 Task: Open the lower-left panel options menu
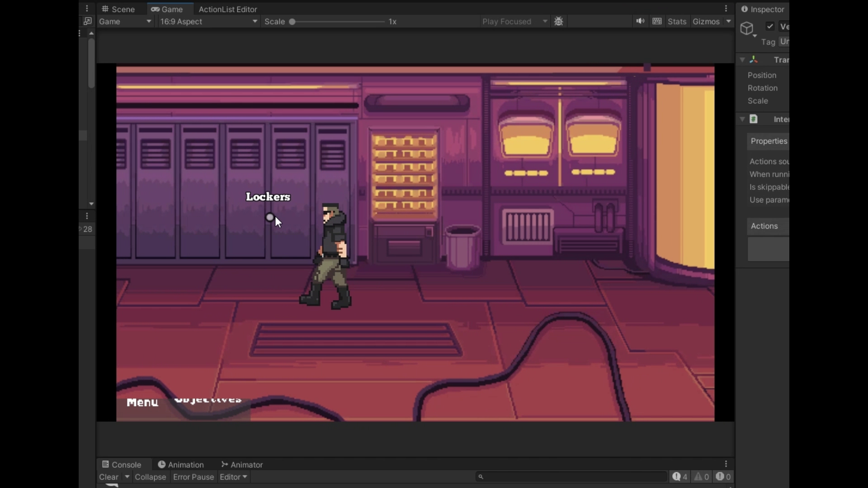point(87,216)
